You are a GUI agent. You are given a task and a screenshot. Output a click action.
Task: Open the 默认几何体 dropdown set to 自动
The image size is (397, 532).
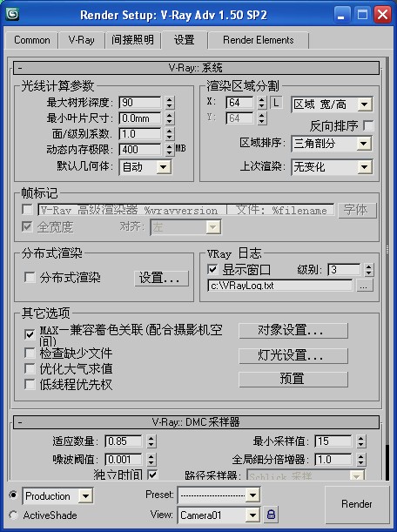tap(145, 167)
